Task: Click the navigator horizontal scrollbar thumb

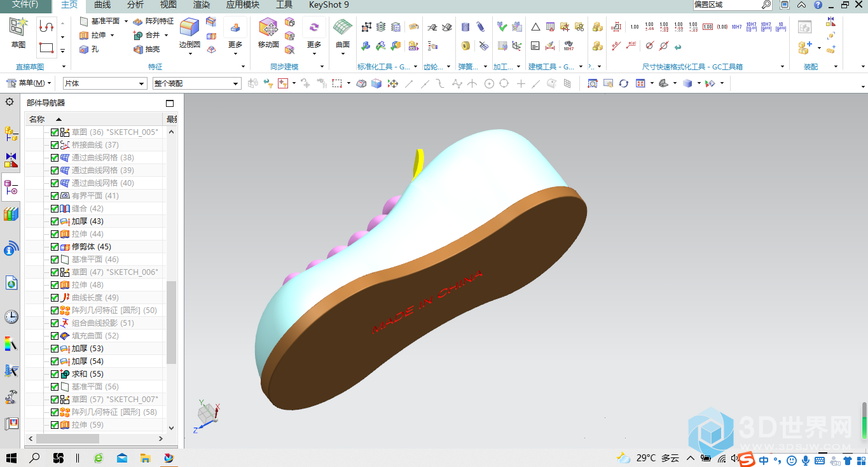Action: point(67,439)
